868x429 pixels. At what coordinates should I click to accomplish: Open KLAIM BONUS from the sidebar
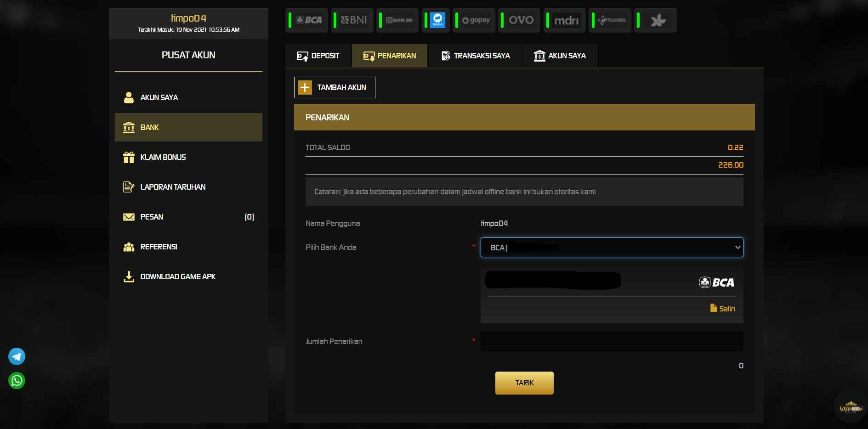click(x=188, y=157)
